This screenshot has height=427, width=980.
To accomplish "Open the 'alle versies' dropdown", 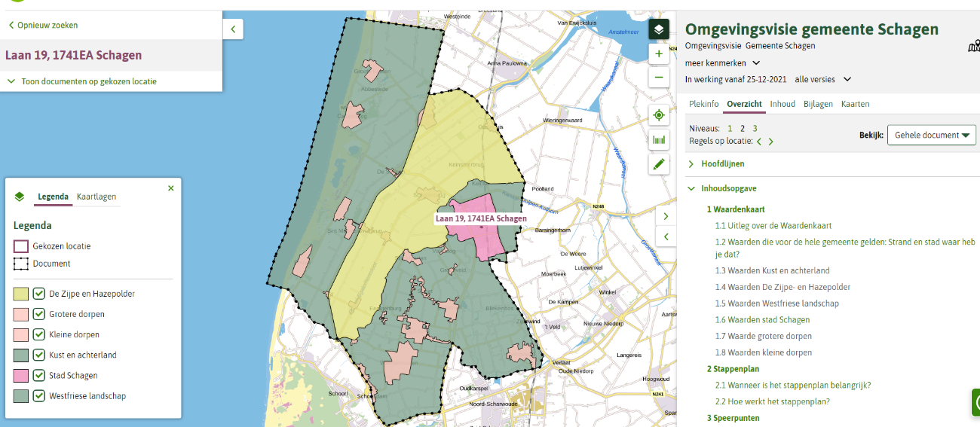I will click(x=823, y=79).
